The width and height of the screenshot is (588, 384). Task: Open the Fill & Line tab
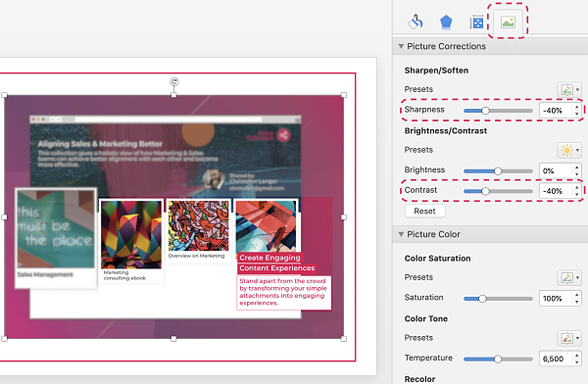(x=416, y=23)
